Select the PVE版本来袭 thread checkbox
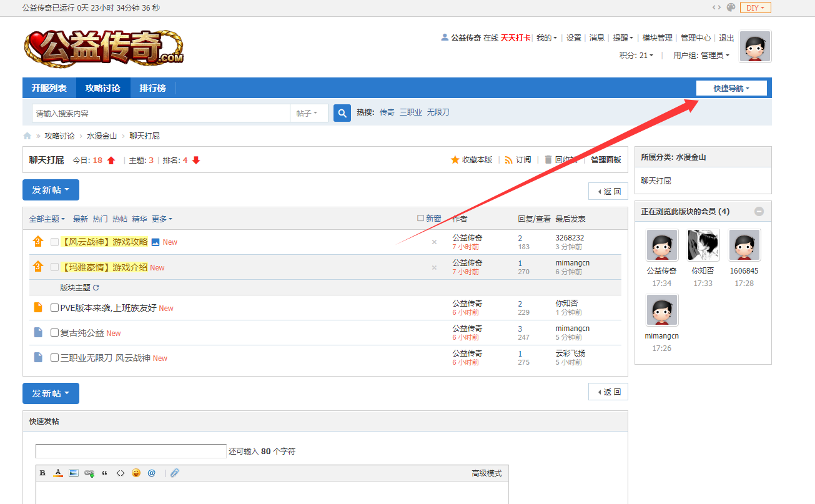This screenshot has width=815, height=504. pyautogui.click(x=55, y=308)
